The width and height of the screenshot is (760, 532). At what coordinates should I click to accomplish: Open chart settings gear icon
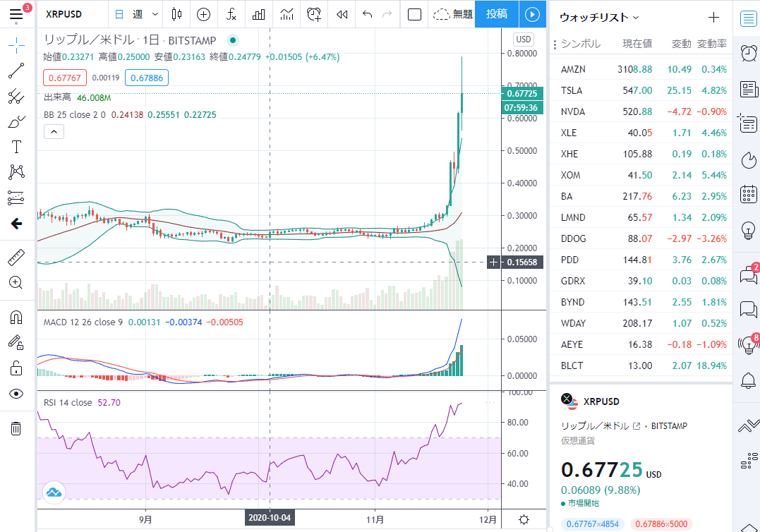pos(524,520)
